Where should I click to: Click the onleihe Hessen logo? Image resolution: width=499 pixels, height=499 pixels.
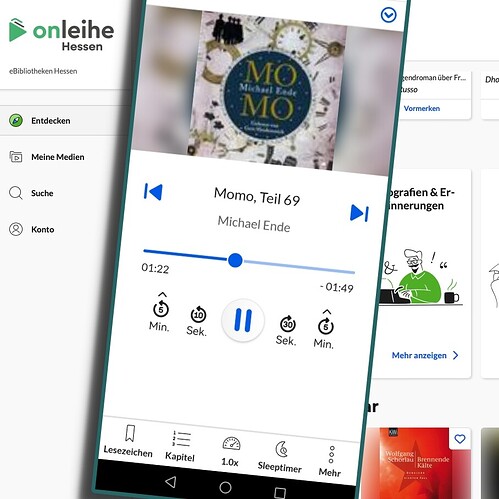coord(61,35)
